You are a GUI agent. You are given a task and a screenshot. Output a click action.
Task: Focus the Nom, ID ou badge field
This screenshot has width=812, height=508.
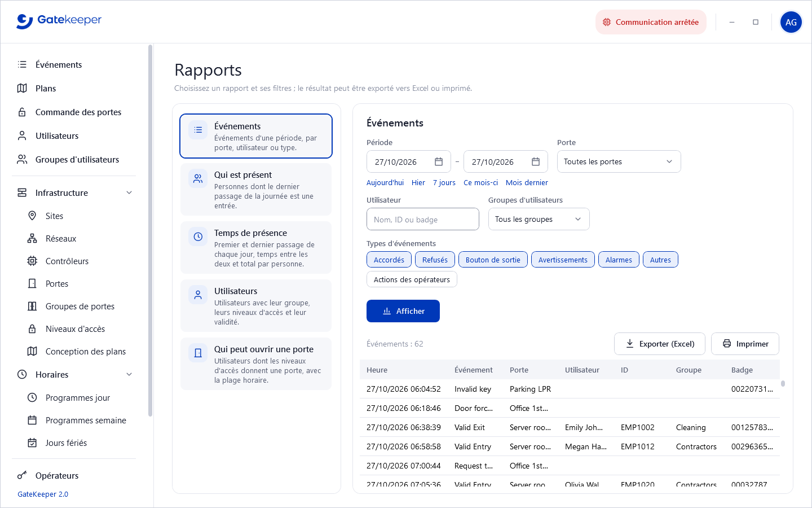(423, 219)
